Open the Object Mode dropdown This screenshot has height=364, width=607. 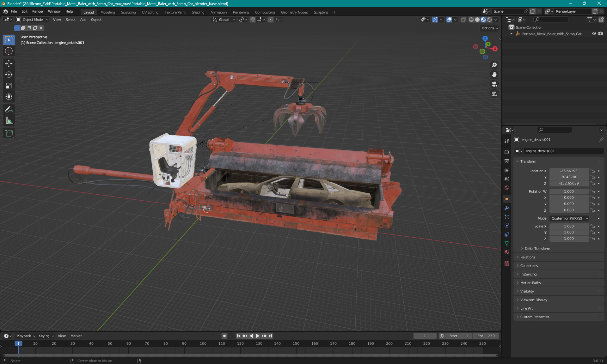coord(32,20)
